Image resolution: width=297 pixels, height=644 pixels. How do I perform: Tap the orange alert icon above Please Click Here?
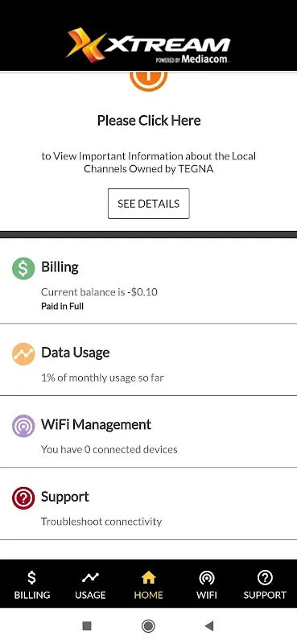148,81
